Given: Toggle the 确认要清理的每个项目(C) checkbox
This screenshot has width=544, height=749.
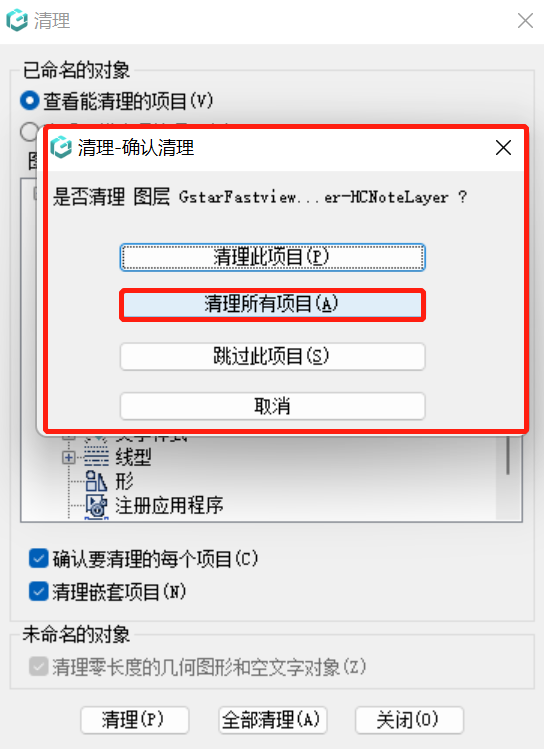Looking at the screenshot, I should tap(39, 558).
